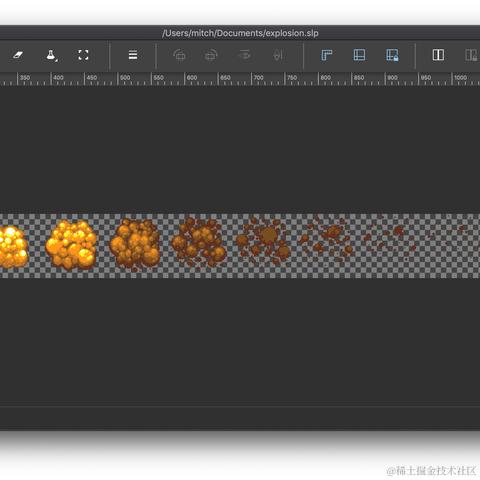Open the three-lines menu icon

[133, 55]
